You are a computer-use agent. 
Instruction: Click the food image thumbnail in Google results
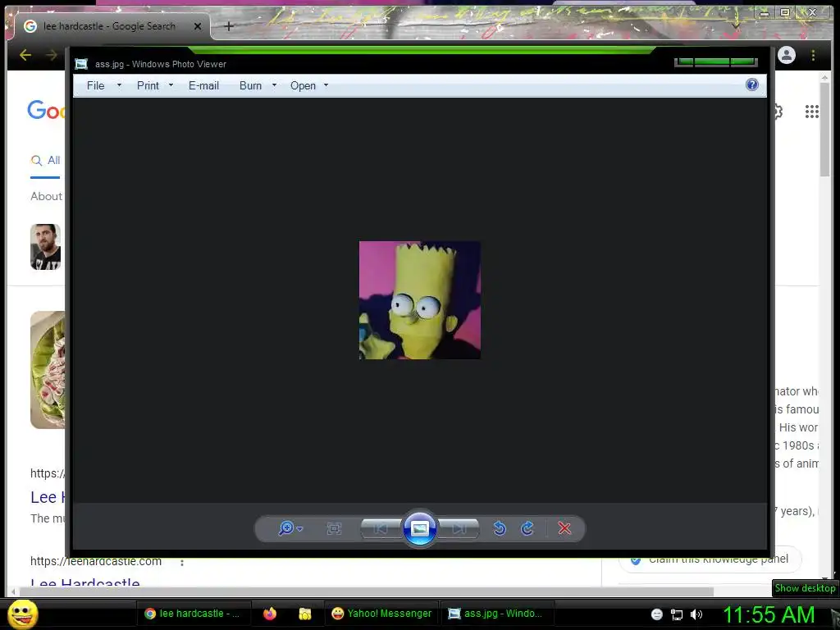tap(48, 370)
